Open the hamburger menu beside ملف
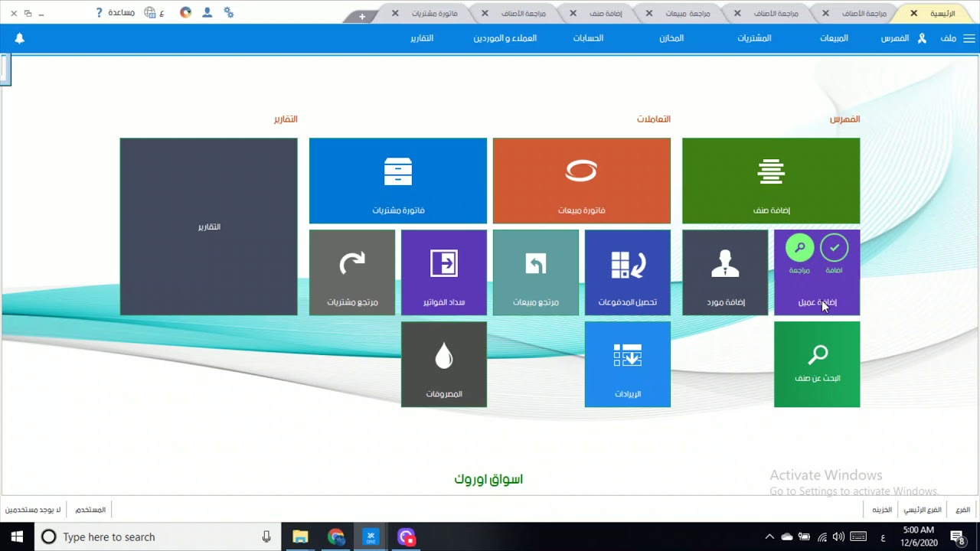Image resolution: width=980 pixels, height=551 pixels. [x=969, y=38]
